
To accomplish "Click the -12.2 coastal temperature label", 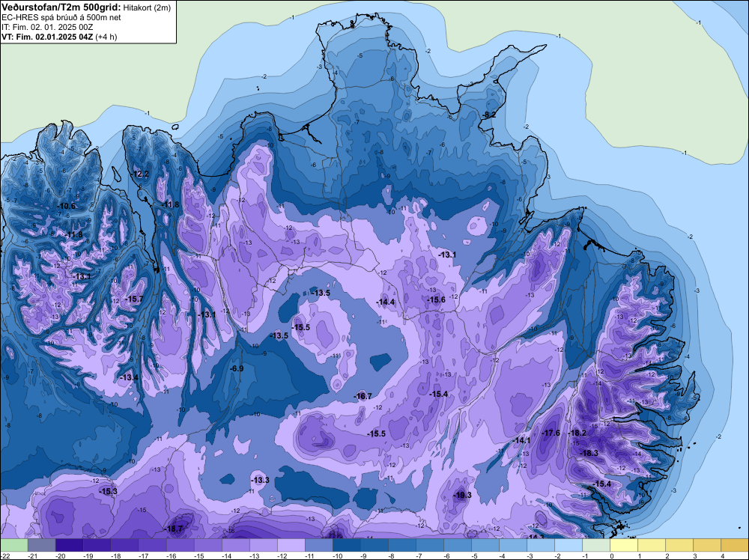I will (x=140, y=174).
